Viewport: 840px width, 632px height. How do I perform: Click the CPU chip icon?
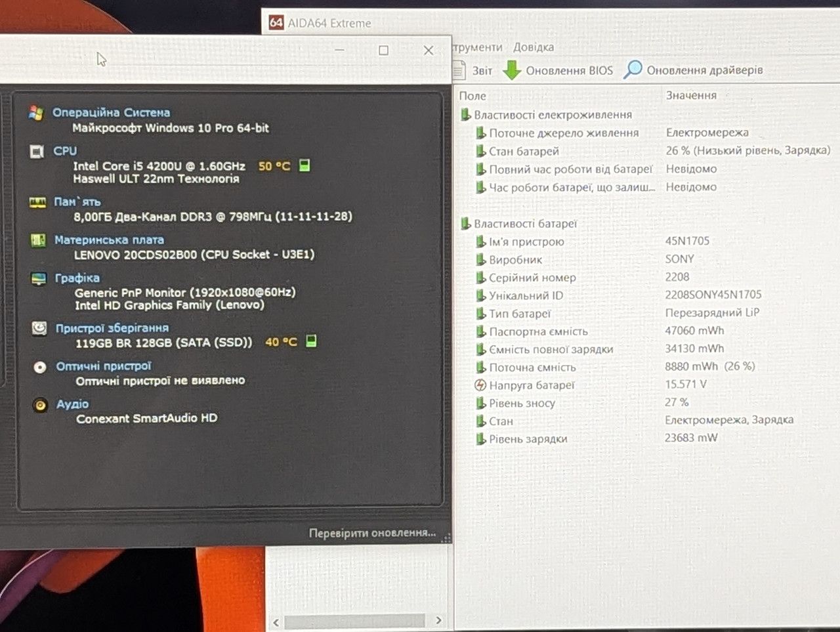37,152
